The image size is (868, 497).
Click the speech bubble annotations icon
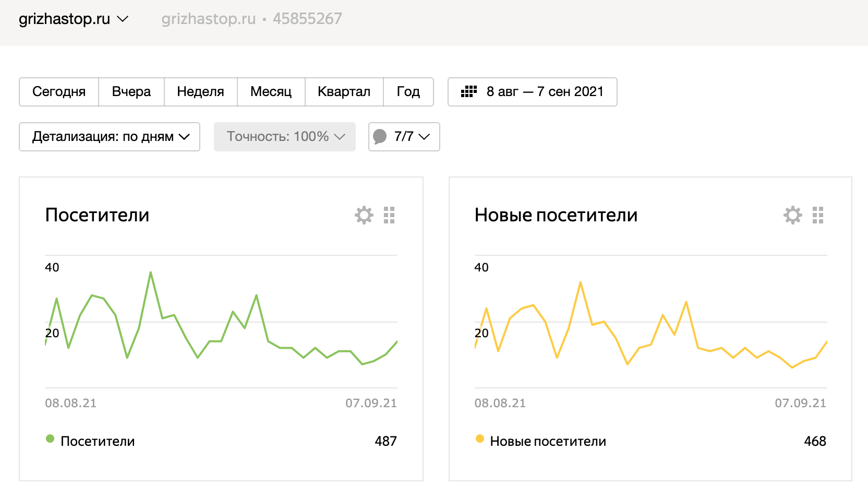point(380,137)
